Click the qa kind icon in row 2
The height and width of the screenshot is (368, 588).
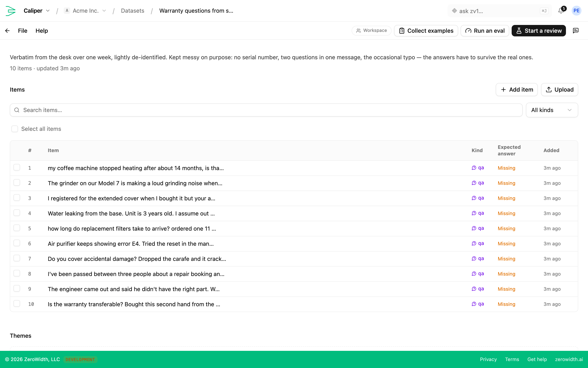474,183
